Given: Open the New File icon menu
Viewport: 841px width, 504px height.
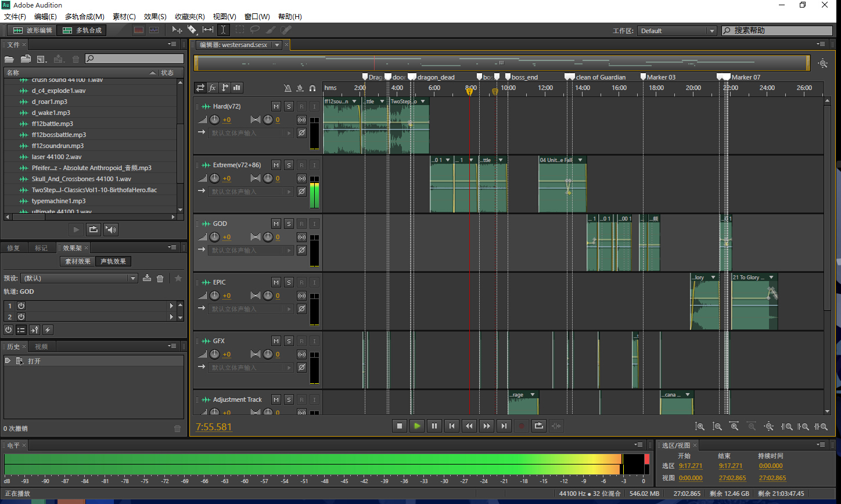Looking at the screenshot, I should (x=42, y=59).
